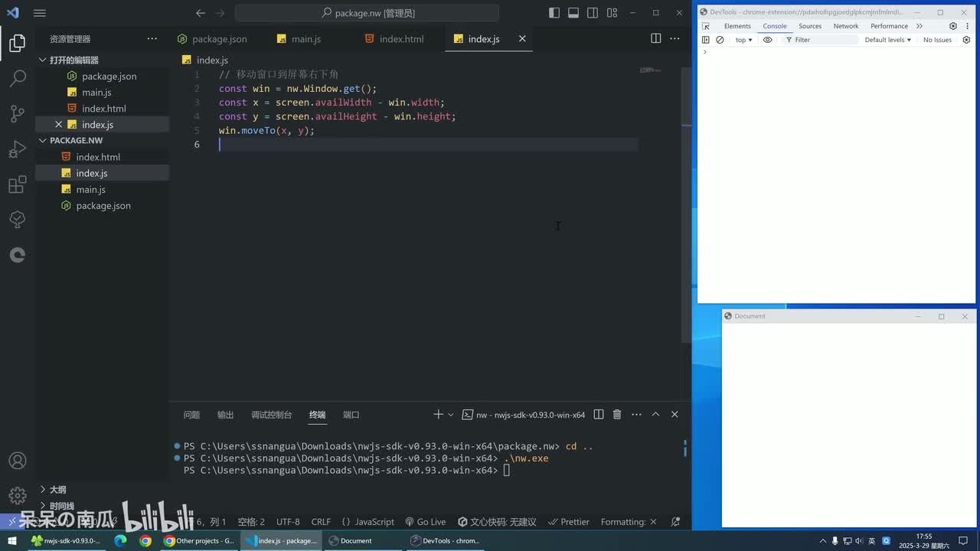Open the Run and Debug view
The height and width of the screenshot is (551, 980).
(x=17, y=149)
